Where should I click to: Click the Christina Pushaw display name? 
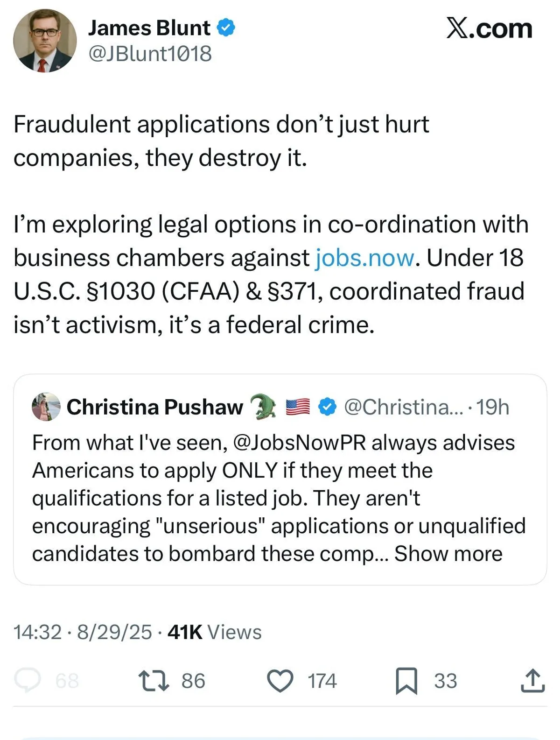155,407
